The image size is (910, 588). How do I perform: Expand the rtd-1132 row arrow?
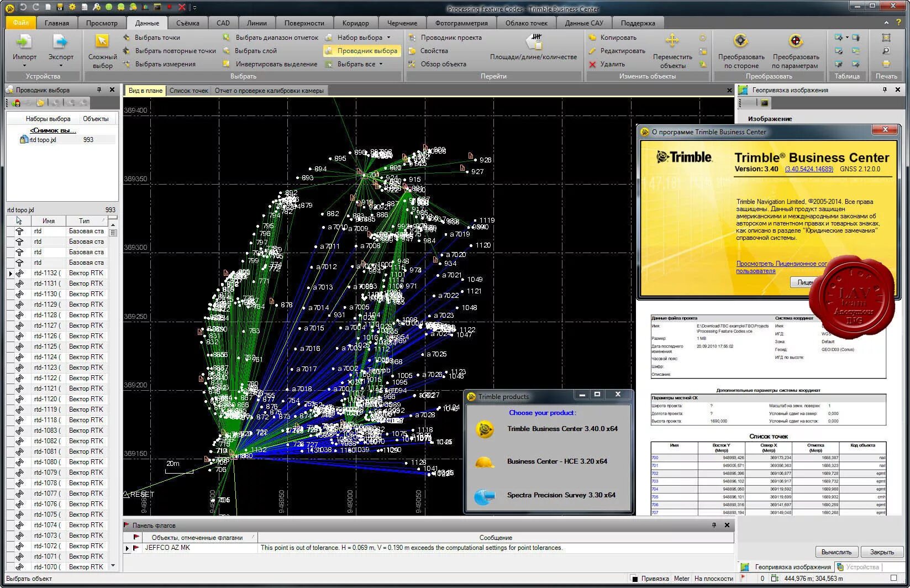(10, 273)
